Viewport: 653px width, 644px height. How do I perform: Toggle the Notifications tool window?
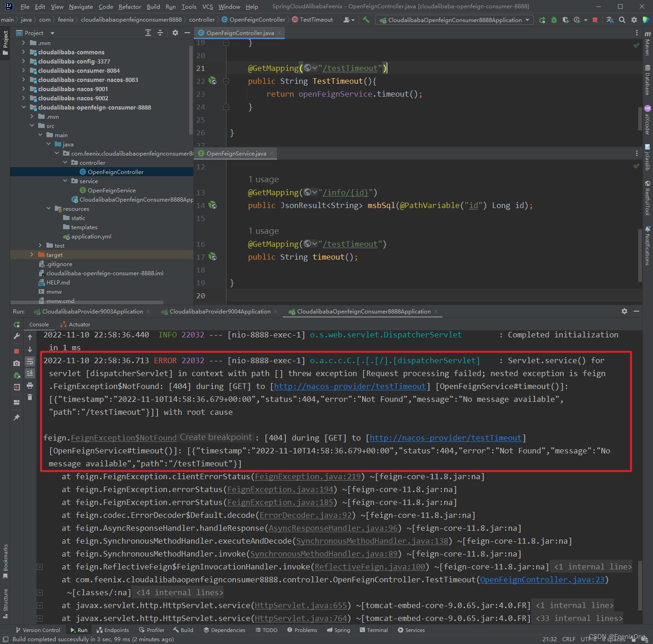[647, 245]
